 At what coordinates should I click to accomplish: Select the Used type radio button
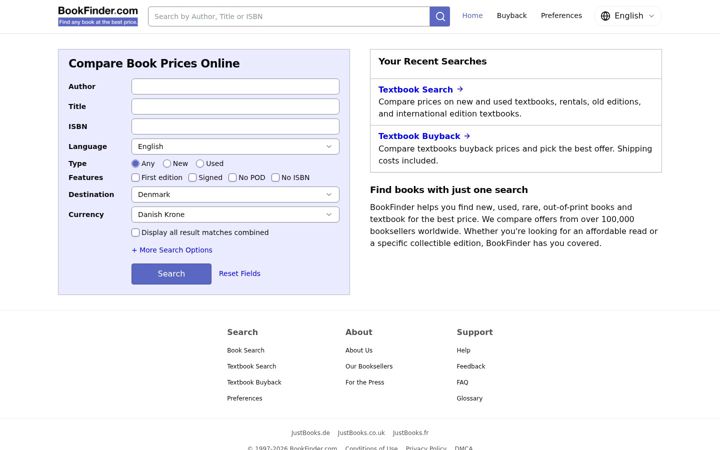pyautogui.click(x=200, y=163)
